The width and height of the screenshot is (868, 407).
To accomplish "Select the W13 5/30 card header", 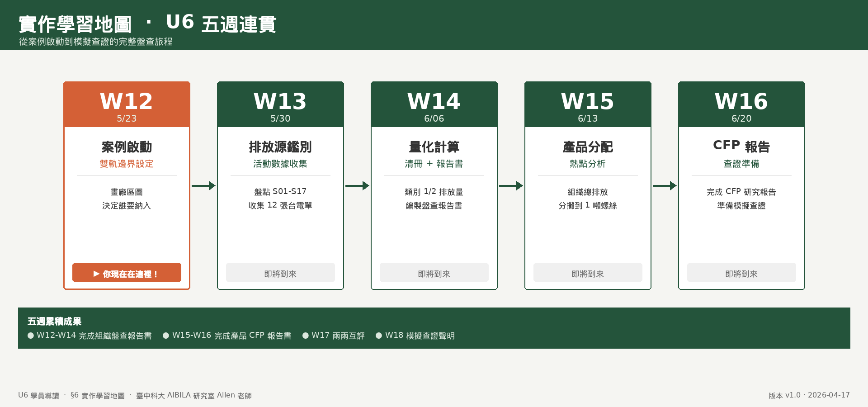I will pos(280,104).
